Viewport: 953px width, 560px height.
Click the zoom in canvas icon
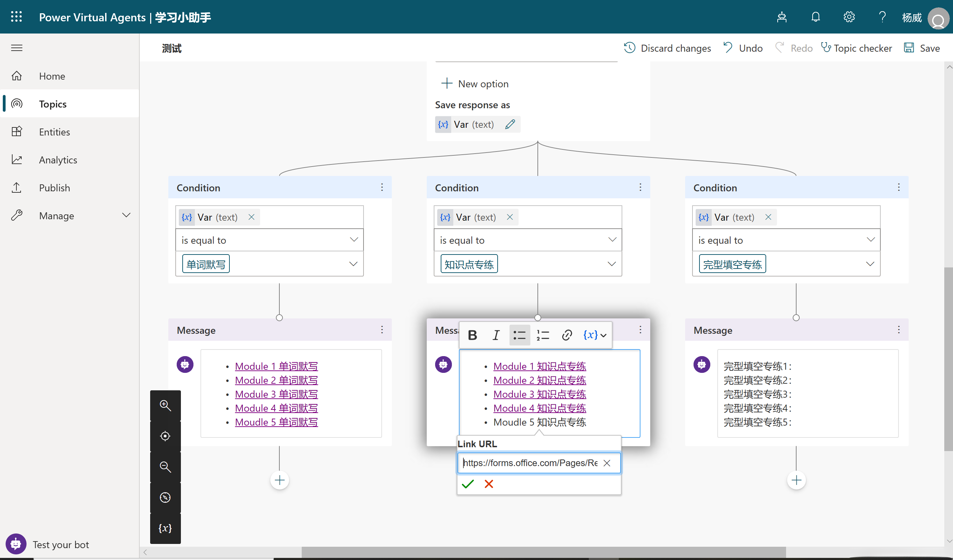tap(165, 406)
